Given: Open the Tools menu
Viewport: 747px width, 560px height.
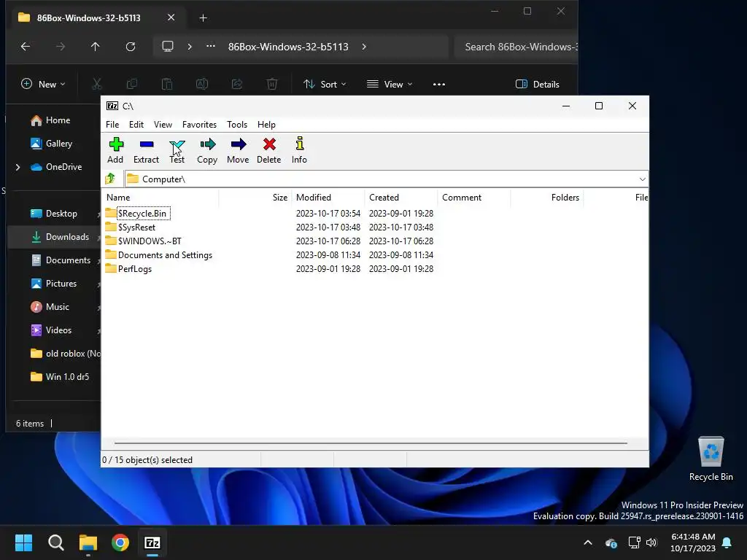Looking at the screenshot, I should point(237,124).
